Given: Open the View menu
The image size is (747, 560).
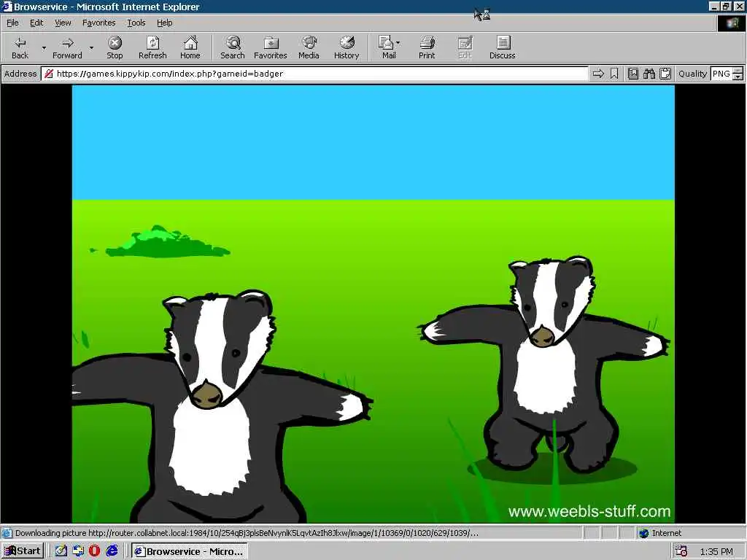Looking at the screenshot, I should [x=63, y=23].
